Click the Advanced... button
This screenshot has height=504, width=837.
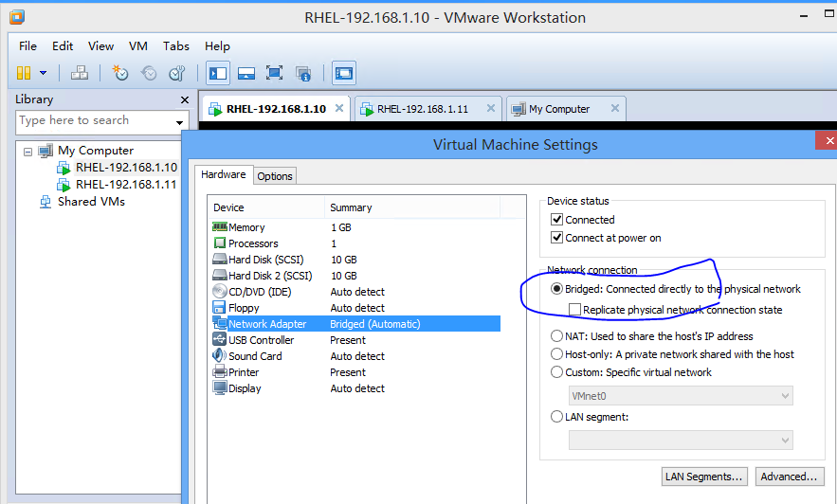789,477
